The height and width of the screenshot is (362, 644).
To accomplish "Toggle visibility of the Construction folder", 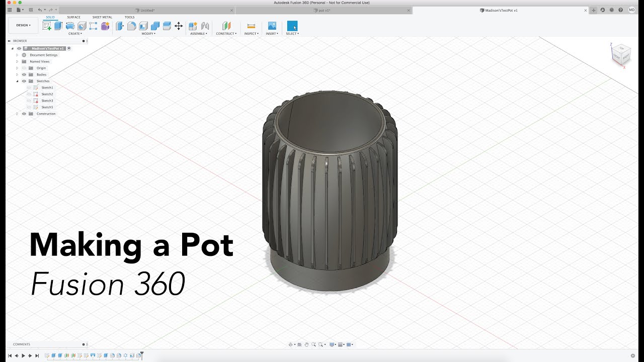I will (x=24, y=114).
